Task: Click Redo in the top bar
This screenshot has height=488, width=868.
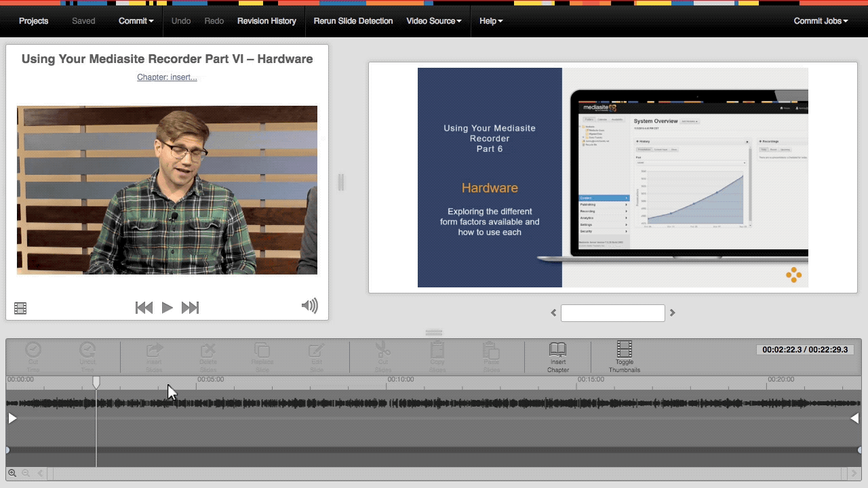Action: point(214,21)
